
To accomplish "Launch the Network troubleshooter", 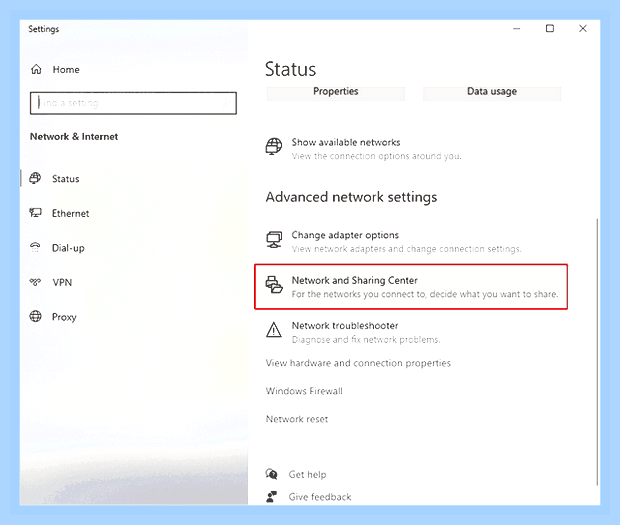I will [x=353, y=332].
